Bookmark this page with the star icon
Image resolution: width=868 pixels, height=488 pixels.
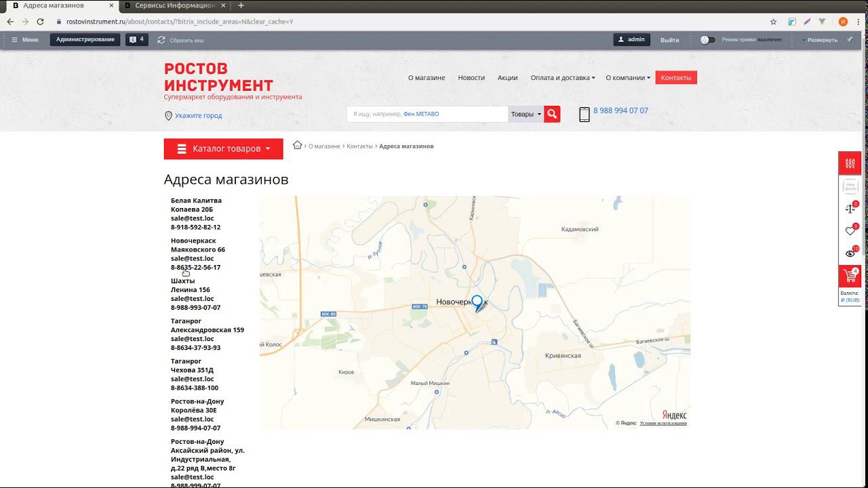pyautogui.click(x=773, y=22)
